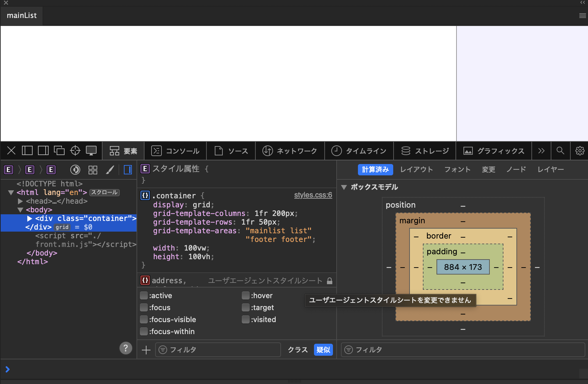Screen dimensions: 588x384
Task: Open tab bar menu lines icon
Action: point(582,16)
